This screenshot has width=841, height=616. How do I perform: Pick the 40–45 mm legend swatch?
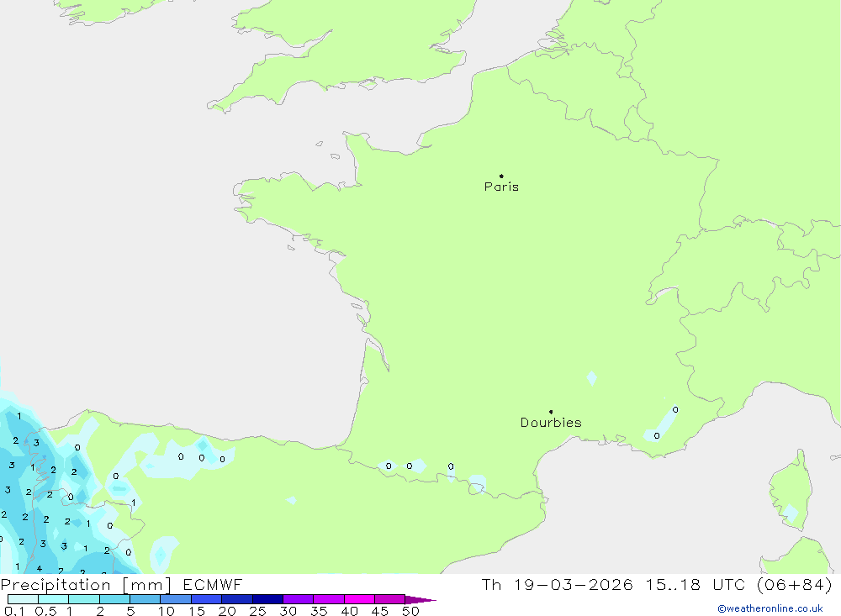(x=359, y=599)
